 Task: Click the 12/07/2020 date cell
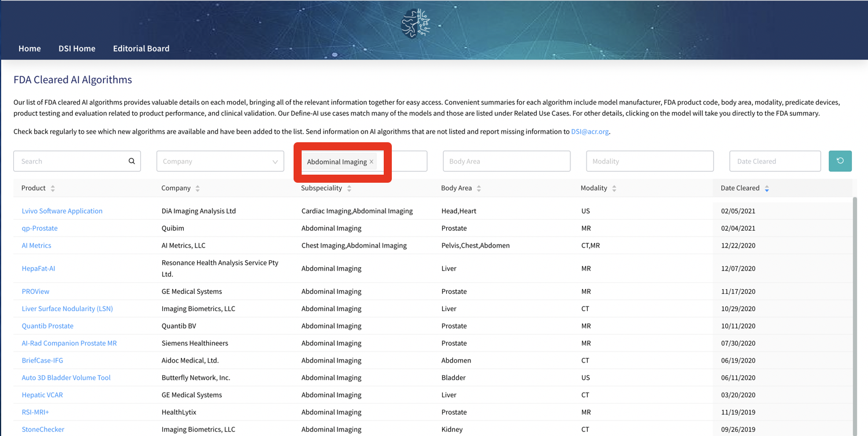click(738, 268)
